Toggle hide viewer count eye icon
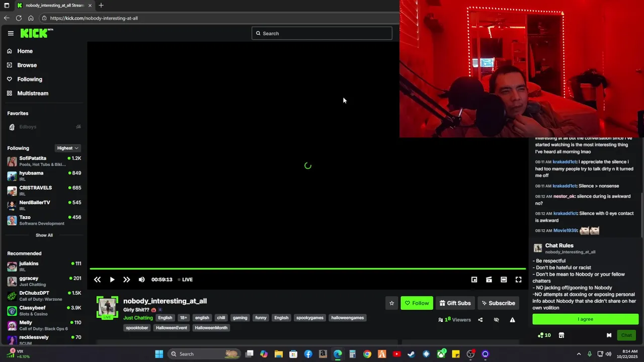The image size is (644, 362). tap(496, 320)
